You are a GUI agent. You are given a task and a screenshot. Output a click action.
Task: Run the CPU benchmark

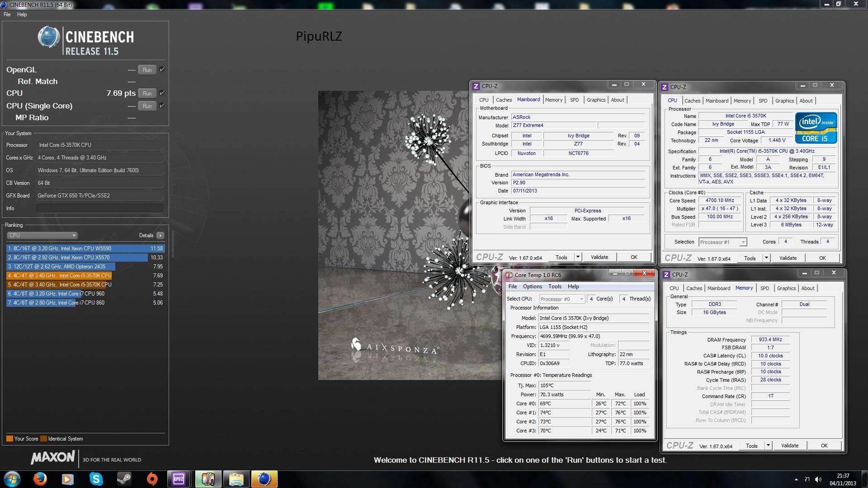147,94
